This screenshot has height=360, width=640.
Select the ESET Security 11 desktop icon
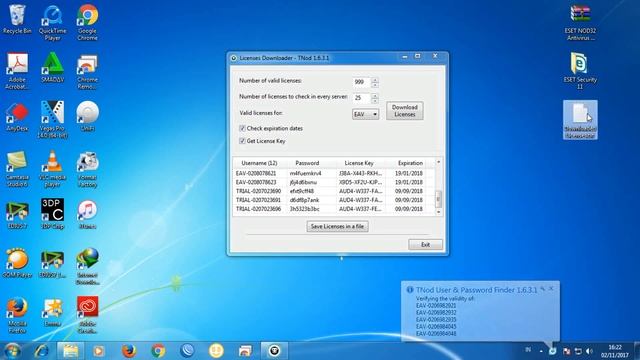point(580,71)
